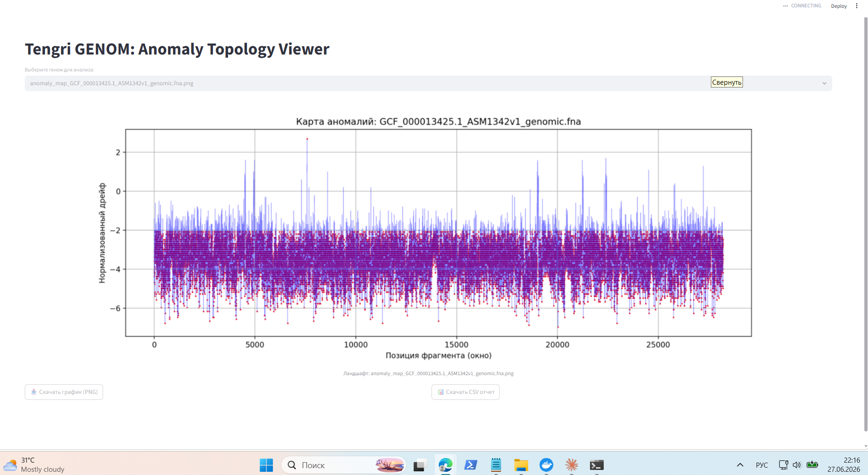
Task: Switch the РУС input language indicator
Action: (x=762, y=465)
